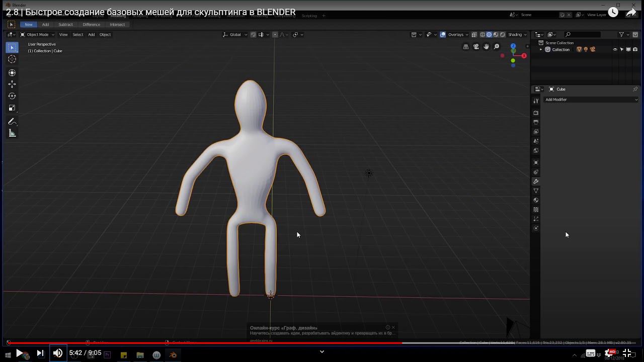Open the Modifiers wrench properties tab

point(536,182)
